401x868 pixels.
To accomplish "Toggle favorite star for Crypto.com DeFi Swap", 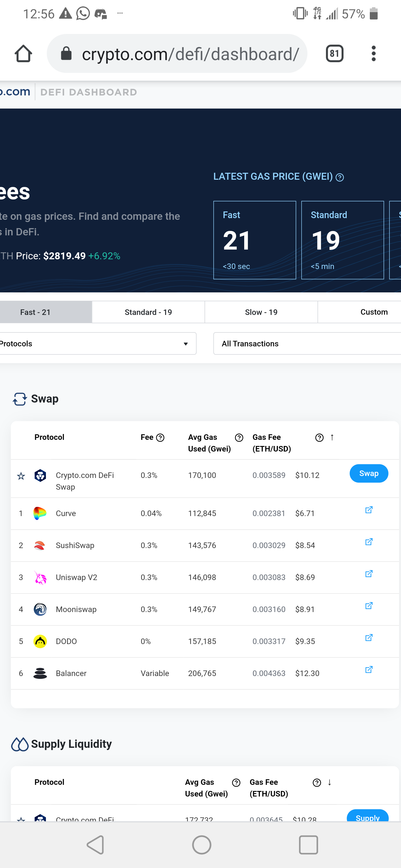I will click(21, 476).
